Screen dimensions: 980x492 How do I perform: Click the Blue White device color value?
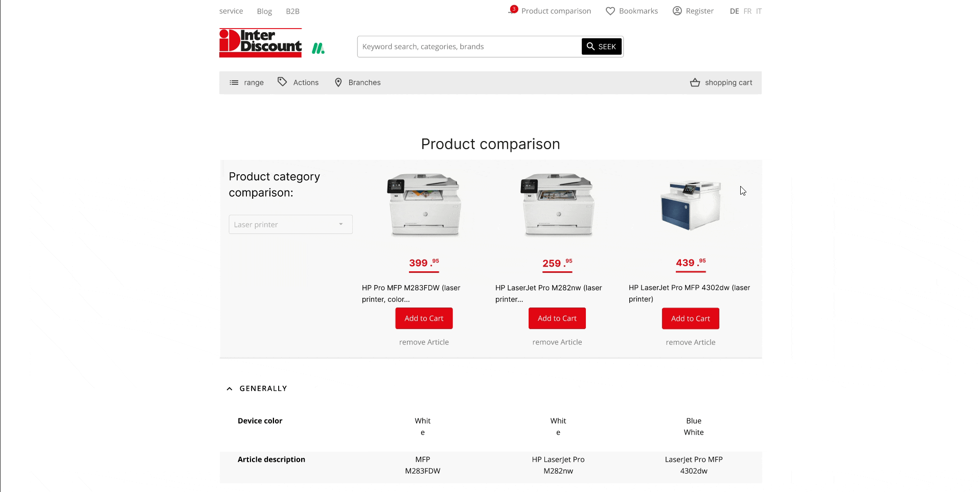[x=694, y=427]
